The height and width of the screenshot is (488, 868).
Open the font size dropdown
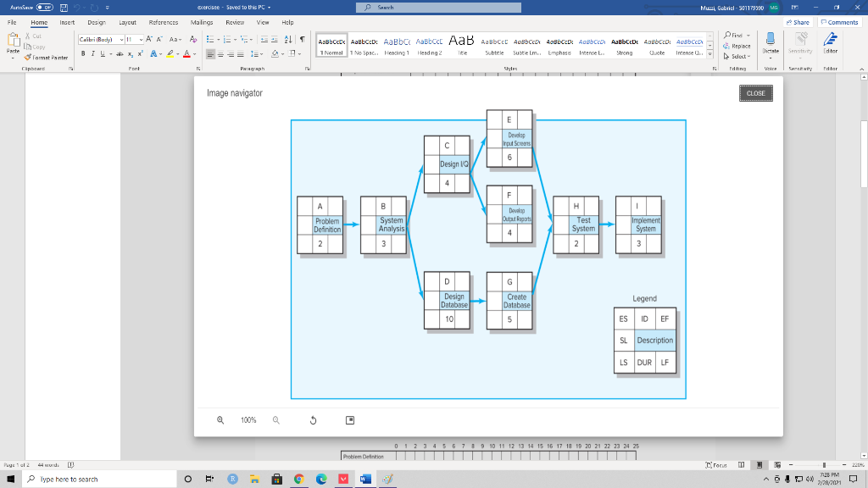click(141, 40)
